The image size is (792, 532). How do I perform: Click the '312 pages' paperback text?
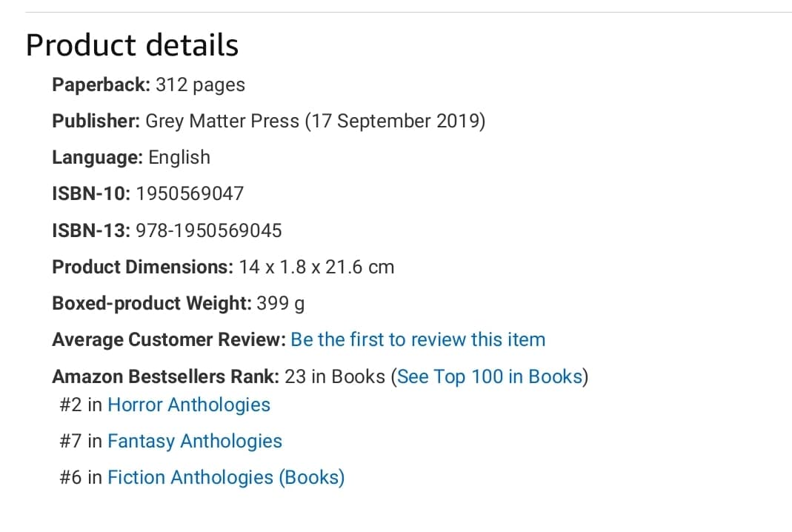(200, 85)
